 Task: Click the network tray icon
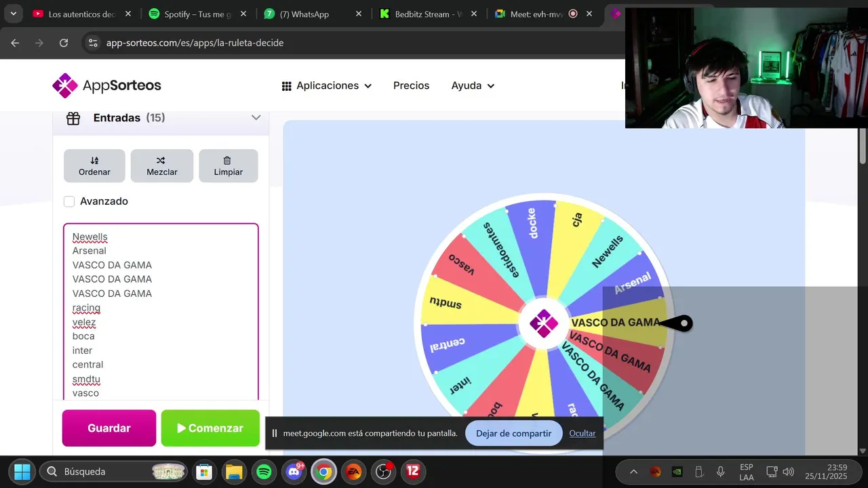771,472
